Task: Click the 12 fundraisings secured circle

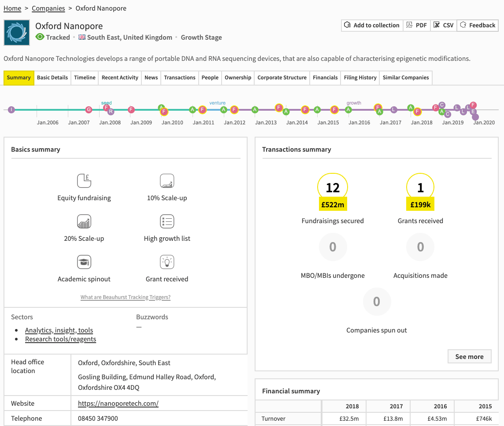Action: 333,187
